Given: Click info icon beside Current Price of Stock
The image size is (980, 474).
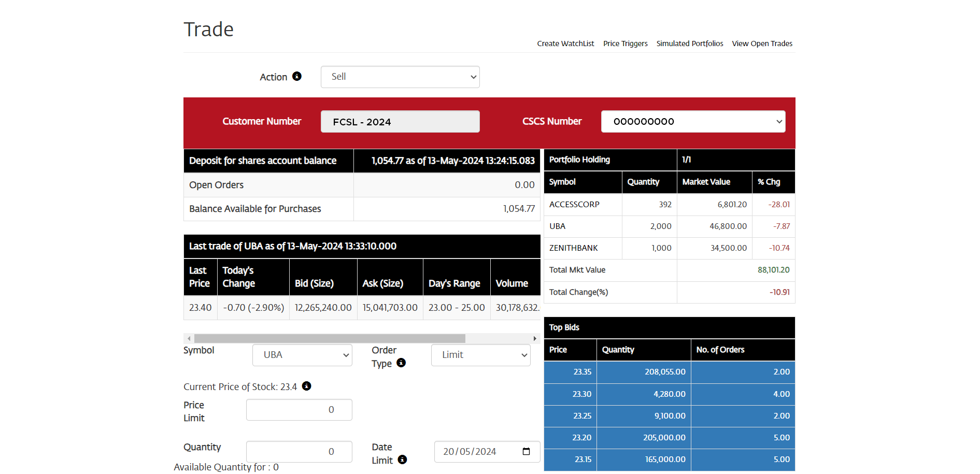Looking at the screenshot, I should [x=307, y=386].
